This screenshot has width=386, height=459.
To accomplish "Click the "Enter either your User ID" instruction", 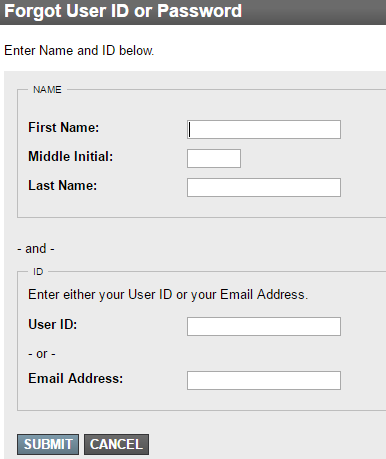I will [168, 295].
